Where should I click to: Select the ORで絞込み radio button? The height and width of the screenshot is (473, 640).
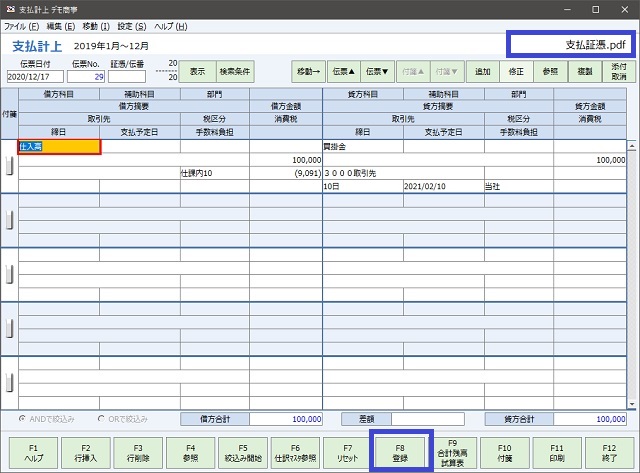tap(101, 419)
